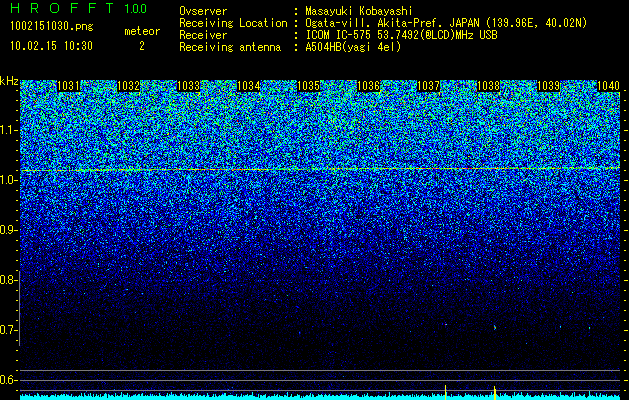
Task: Click the Receiving Location label
Action: [233, 23]
